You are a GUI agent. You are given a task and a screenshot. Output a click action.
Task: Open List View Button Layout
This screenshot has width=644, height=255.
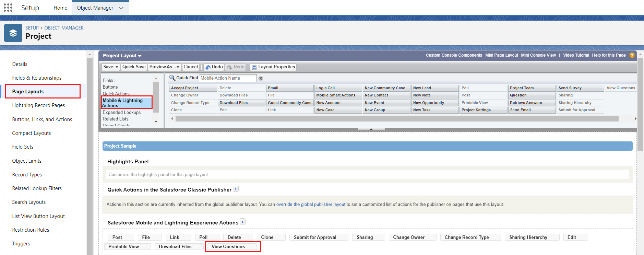coord(38,216)
